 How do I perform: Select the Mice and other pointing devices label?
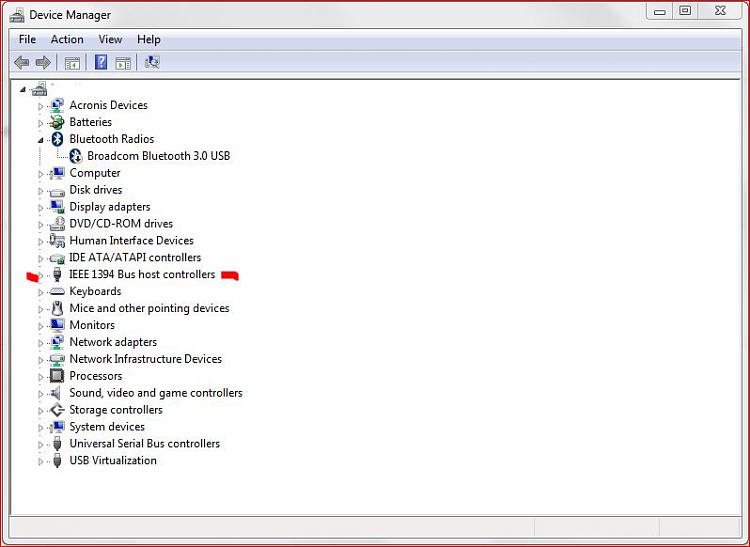(149, 308)
